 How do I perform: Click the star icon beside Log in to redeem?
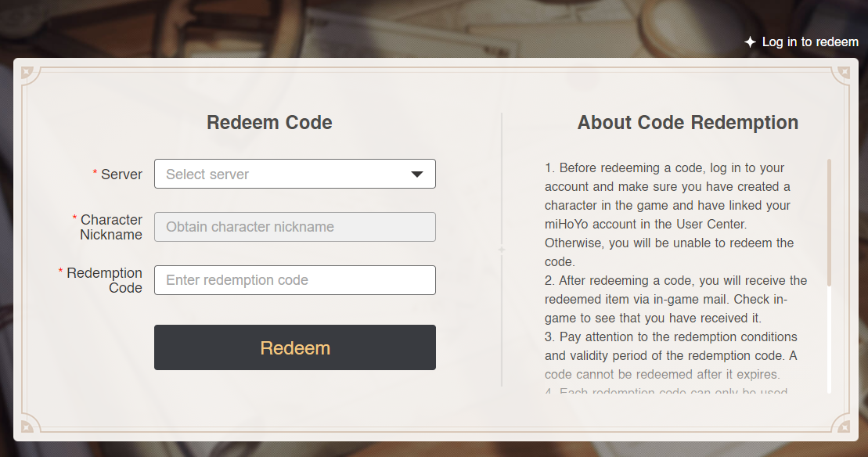(x=750, y=42)
